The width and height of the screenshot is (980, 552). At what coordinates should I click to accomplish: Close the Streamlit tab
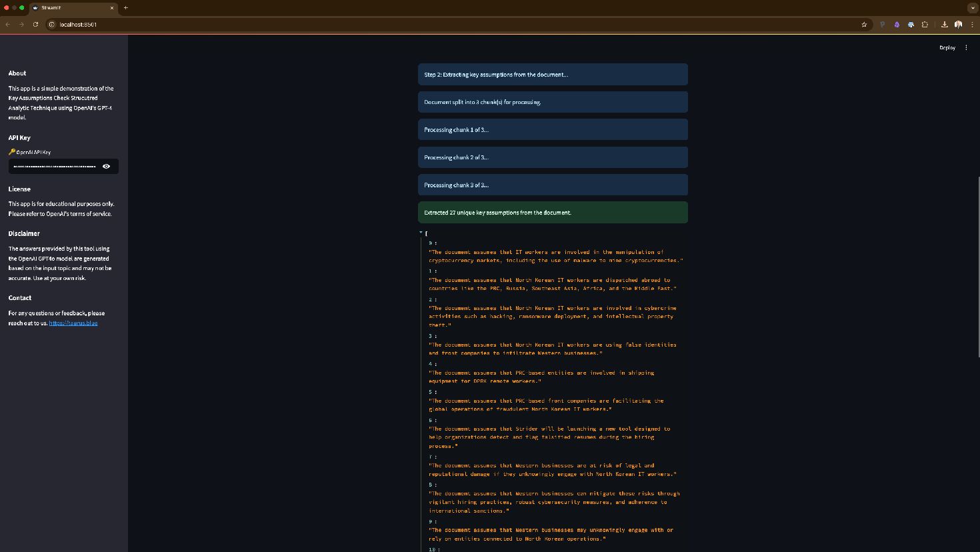click(x=111, y=8)
